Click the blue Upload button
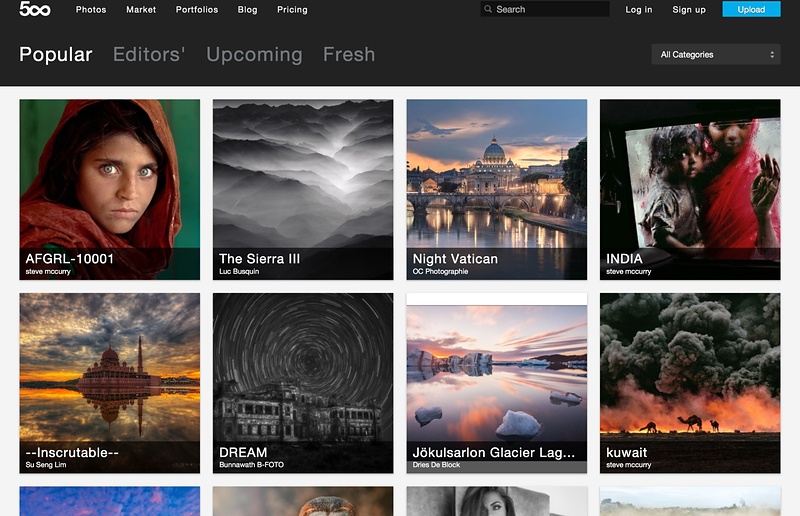 [751, 9]
